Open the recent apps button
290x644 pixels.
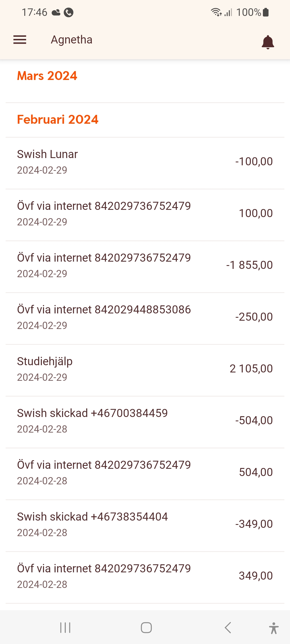pos(65,628)
